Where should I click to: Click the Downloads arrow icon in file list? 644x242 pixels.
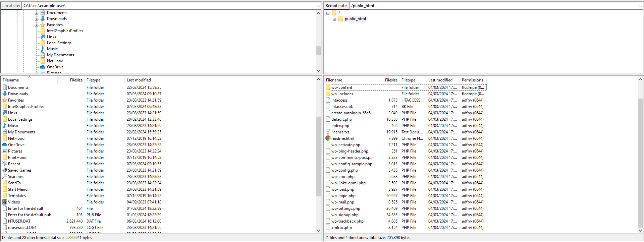[5, 94]
